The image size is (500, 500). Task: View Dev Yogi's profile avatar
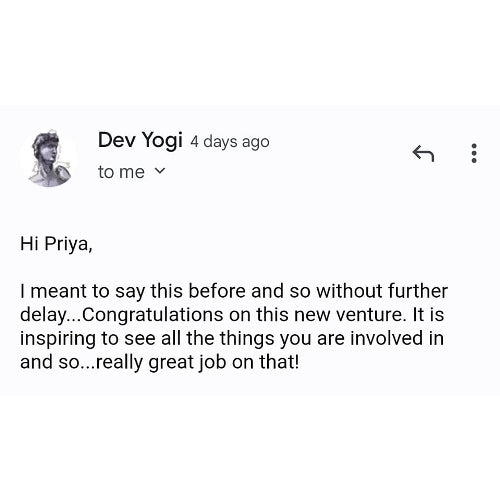pos(49,158)
